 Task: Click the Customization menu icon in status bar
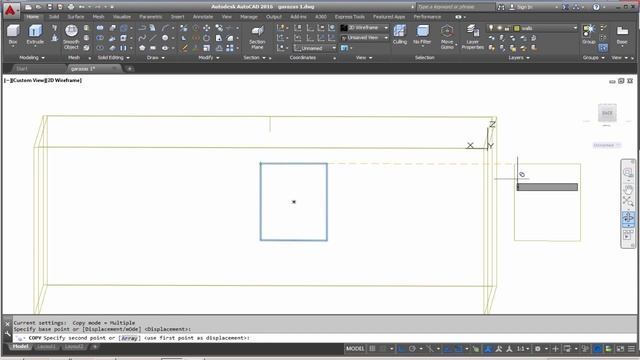631,349
